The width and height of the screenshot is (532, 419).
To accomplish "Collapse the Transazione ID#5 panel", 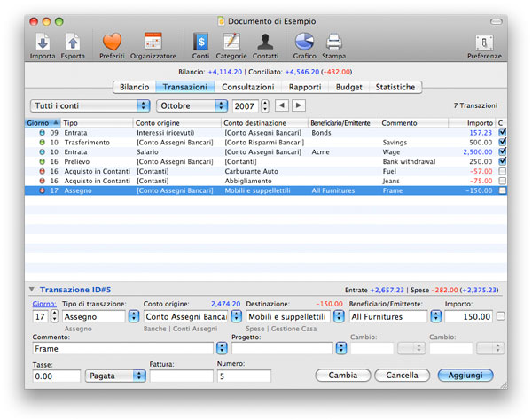I will [32, 289].
